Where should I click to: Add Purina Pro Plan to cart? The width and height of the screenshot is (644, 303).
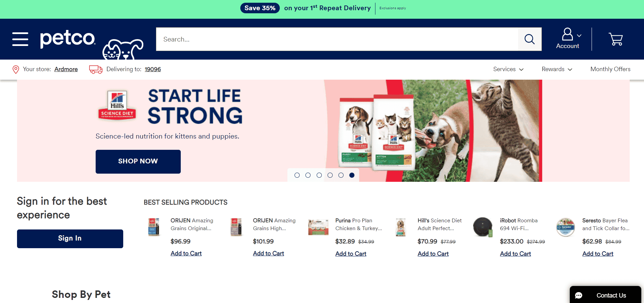351,254
